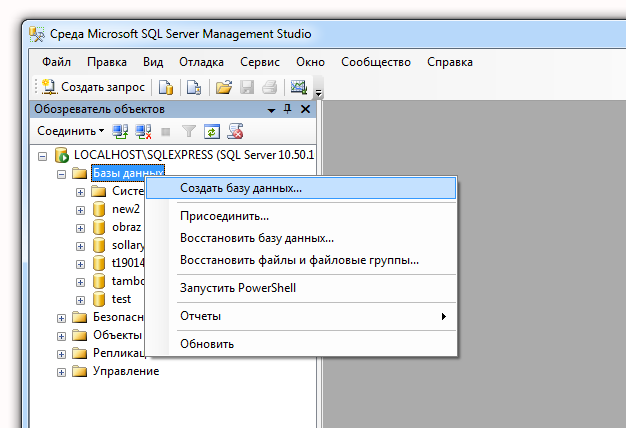Click the sollary database cylinder icon
The width and height of the screenshot is (626, 428).
99,245
